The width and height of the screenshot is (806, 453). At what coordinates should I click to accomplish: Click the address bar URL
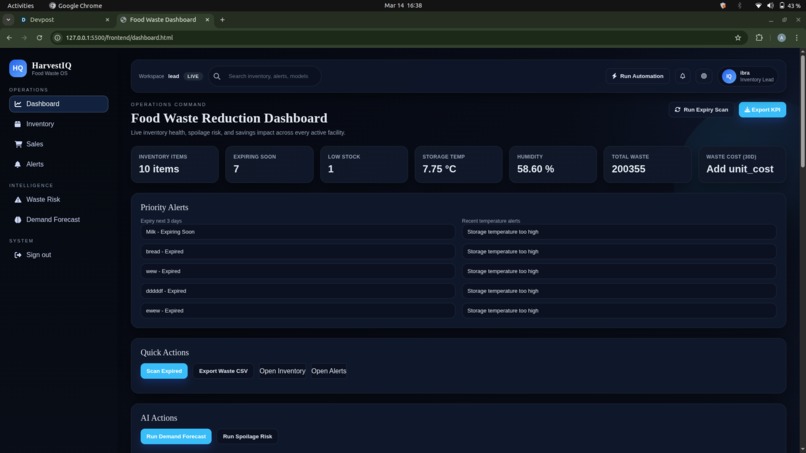(x=119, y=38)
